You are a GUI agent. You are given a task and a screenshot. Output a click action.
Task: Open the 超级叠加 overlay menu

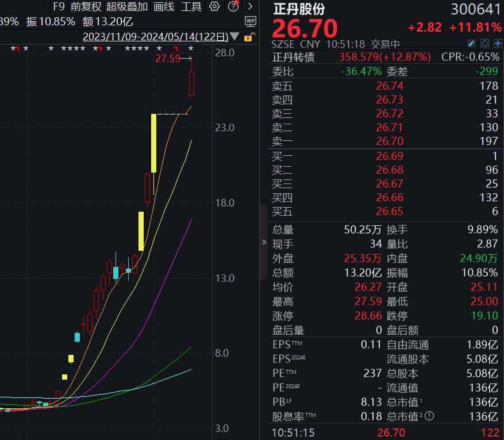pos(127,6)
